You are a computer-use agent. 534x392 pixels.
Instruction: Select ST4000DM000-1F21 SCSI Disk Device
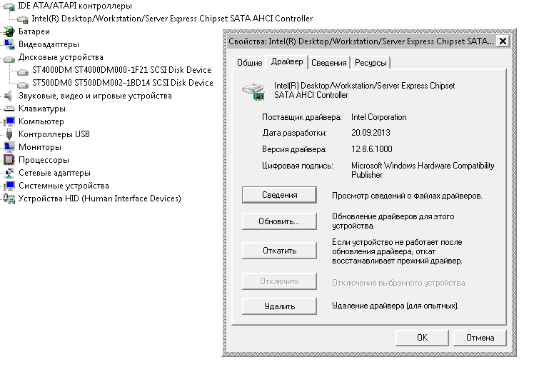pyautogui.click(x=121, y=70)
